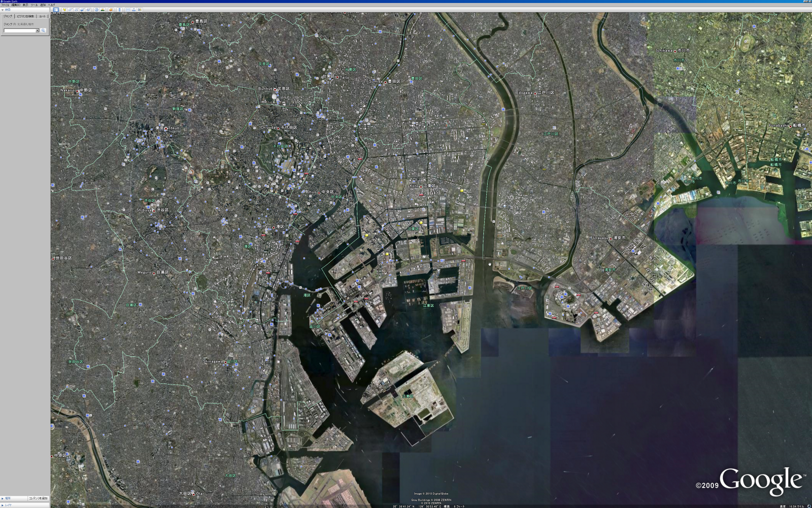Click the Ichikawa 市川市 place marker
The width and height of the screenshot is (812, 508).
point(675,51)
